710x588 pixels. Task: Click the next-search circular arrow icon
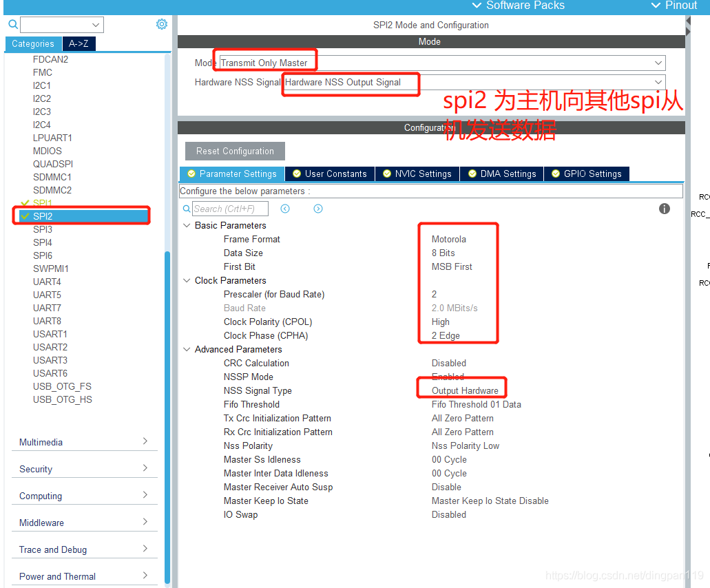(317, 208)
